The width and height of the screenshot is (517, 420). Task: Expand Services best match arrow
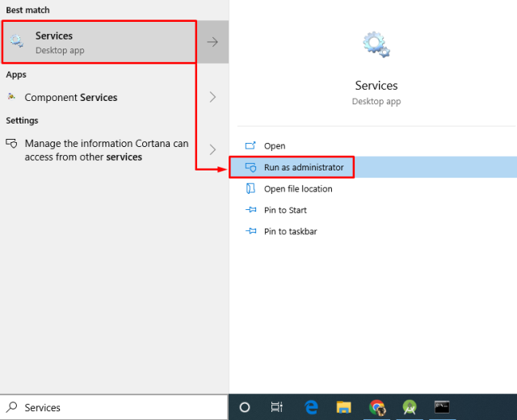point(212,42)
